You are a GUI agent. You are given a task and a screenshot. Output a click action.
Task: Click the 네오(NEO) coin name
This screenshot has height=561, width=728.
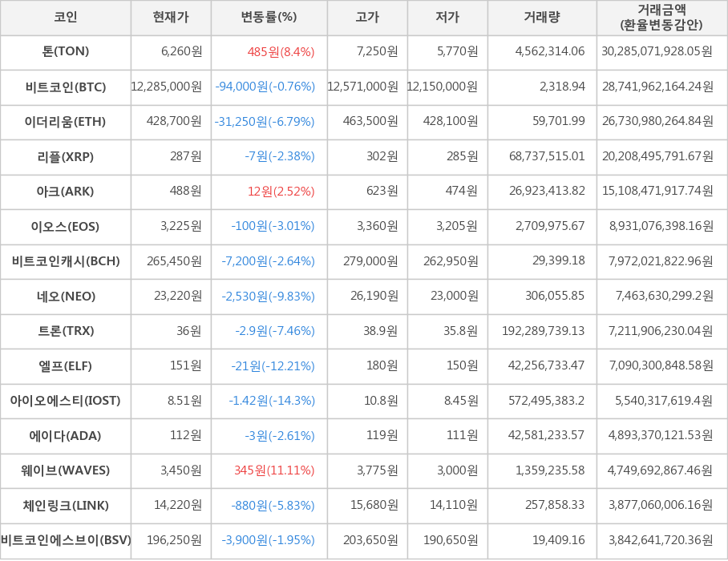pos(66,297)
